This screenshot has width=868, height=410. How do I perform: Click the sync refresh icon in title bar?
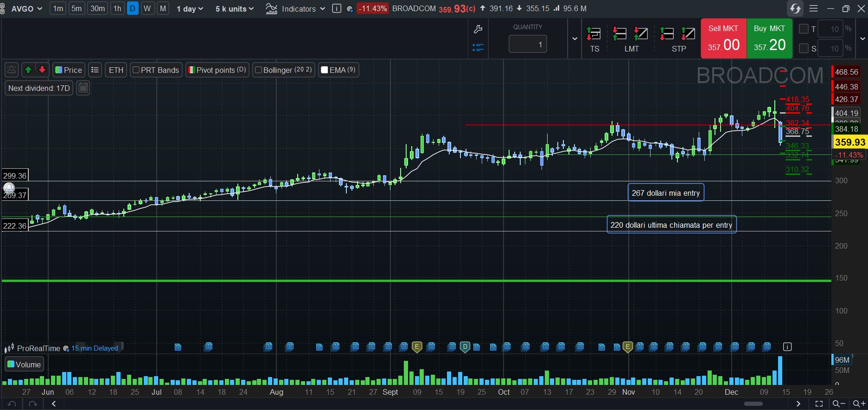795,8
